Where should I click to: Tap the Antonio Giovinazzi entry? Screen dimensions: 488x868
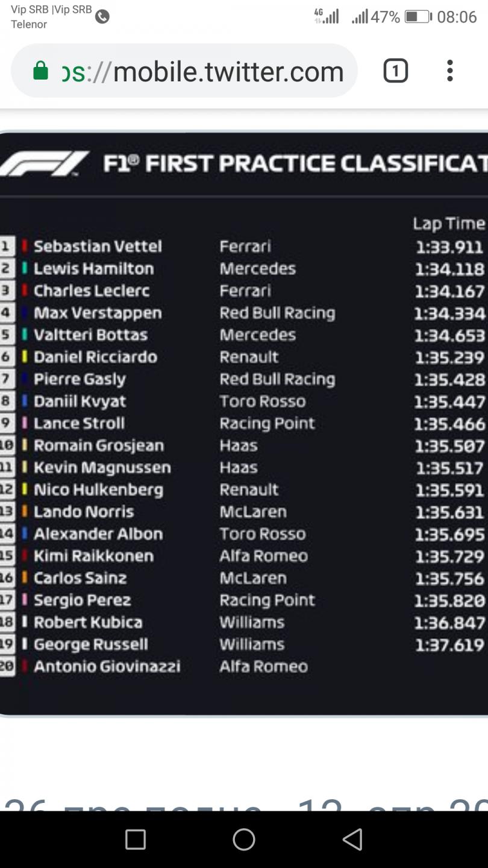tap(107, 667)
